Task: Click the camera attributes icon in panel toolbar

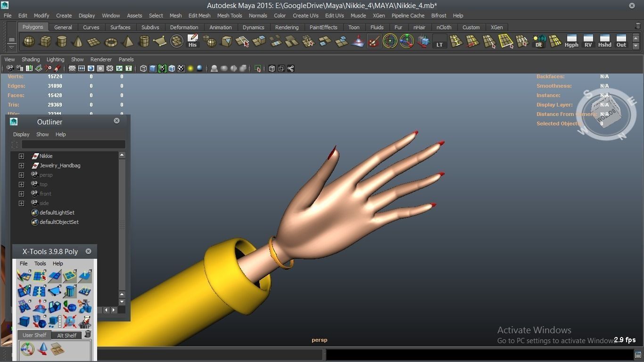Action: coord(19,68)
